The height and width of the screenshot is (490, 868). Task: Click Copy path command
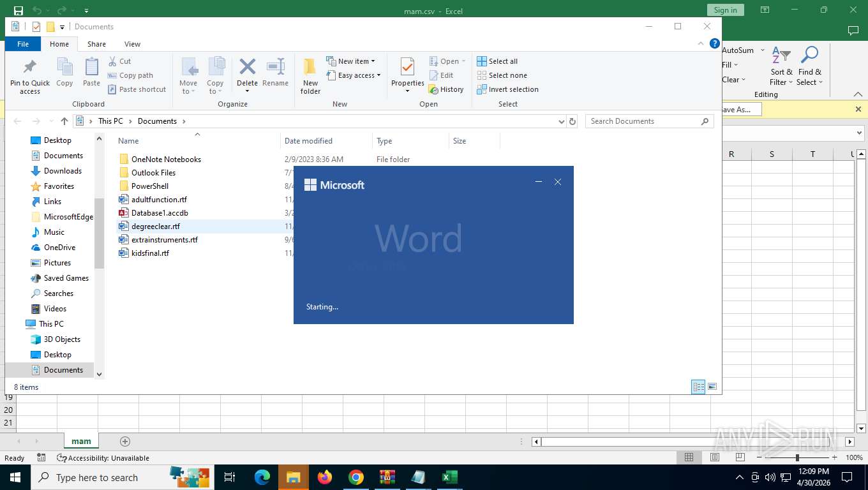(130, 75)
